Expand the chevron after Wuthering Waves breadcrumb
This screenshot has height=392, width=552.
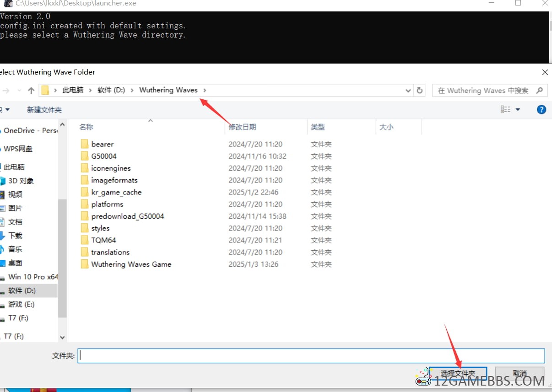205,90
